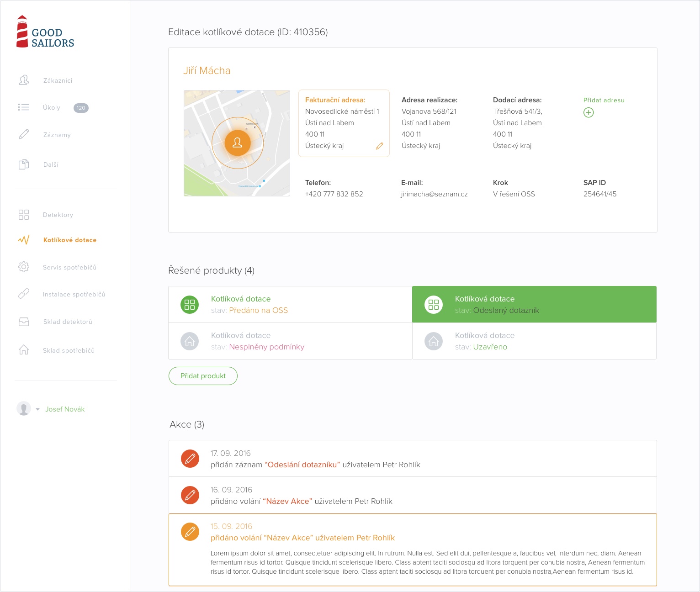Screen dimensions: 700x592
Task: Click the Jiří Mácha customer name
Action: pyautogui.click(x=207, y=70)
